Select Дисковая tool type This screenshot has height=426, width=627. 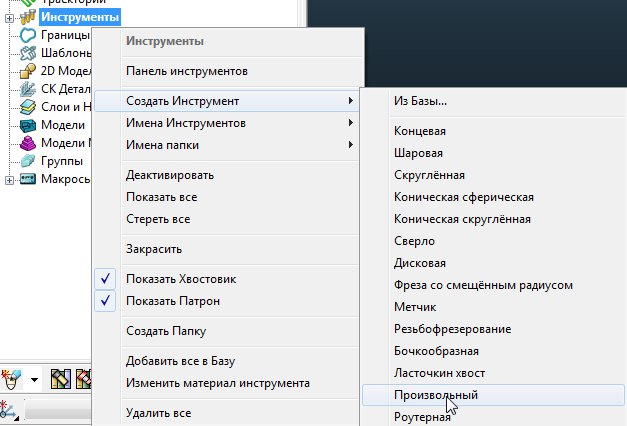pos(493,263)
